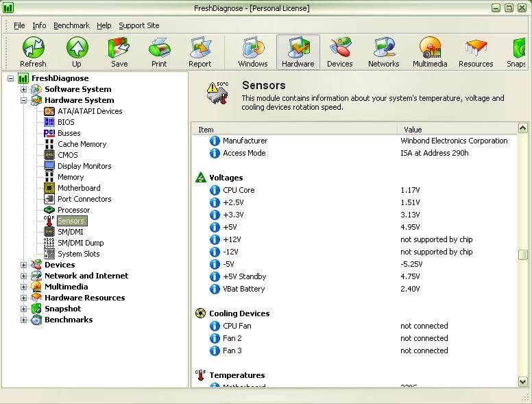Click the Up arrow toolbar icon
This screenshot has height=404, width=532.
pyautogui.click(x=77, y=48)
